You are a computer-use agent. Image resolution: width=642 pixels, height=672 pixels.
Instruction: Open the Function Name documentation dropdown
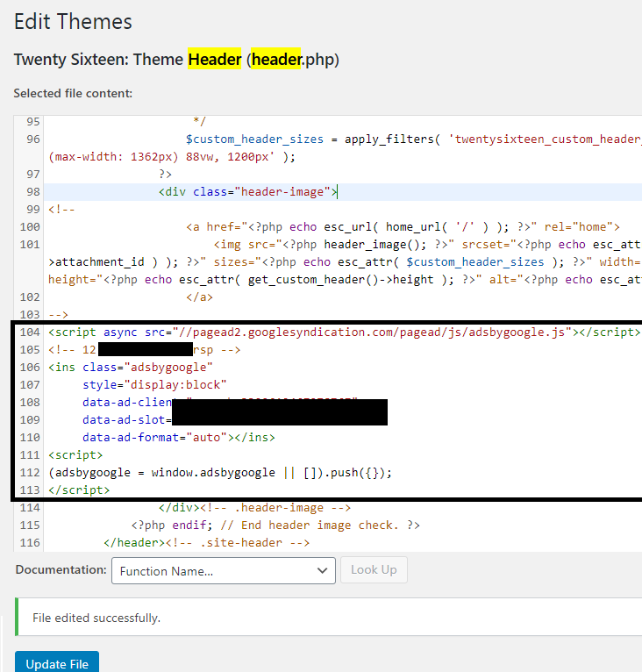click(x=224, y=570)
